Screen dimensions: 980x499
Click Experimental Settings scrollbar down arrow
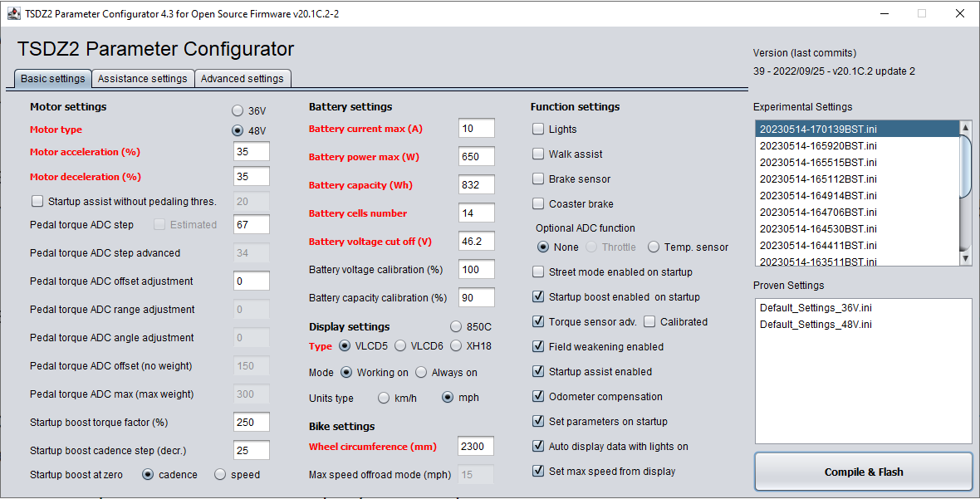click(966, 258)
